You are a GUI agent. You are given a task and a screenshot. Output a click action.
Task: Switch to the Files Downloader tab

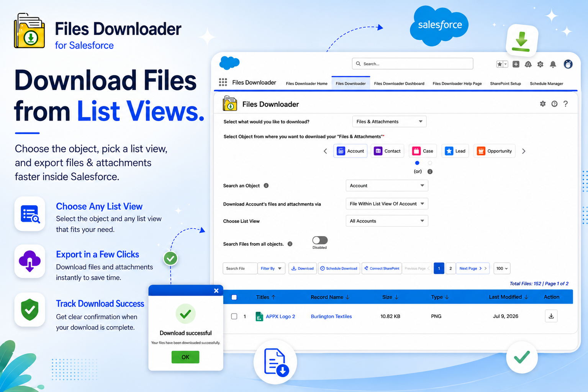pos(351,83)
